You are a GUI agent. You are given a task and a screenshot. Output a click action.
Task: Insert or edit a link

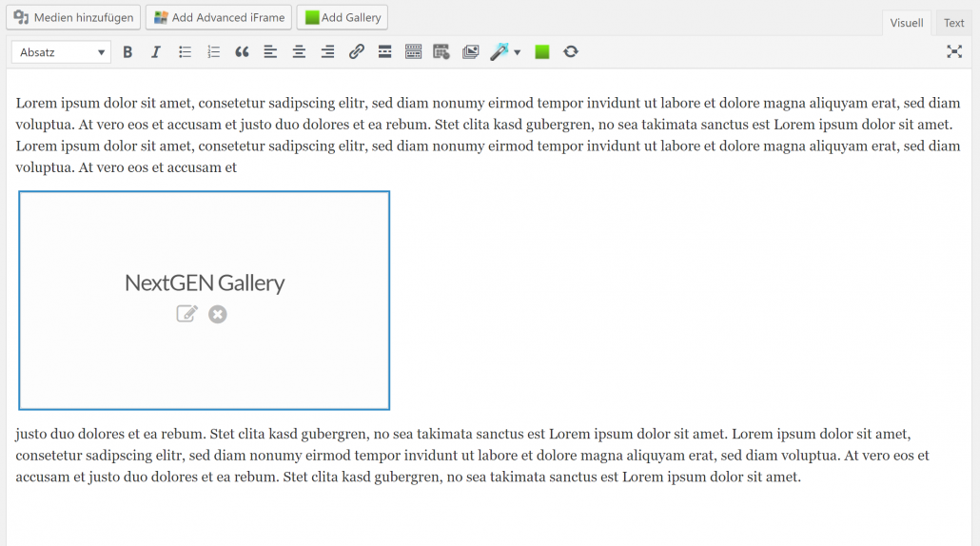tap(356, 52)
